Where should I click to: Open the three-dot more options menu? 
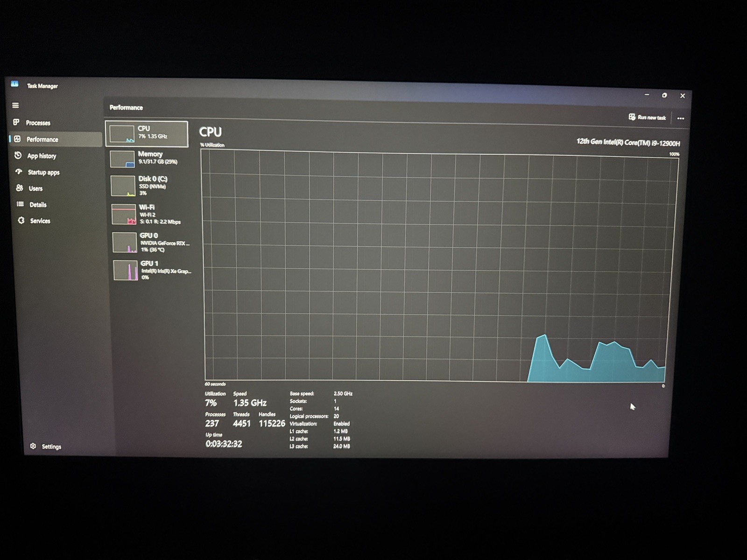tap(681, 119)
